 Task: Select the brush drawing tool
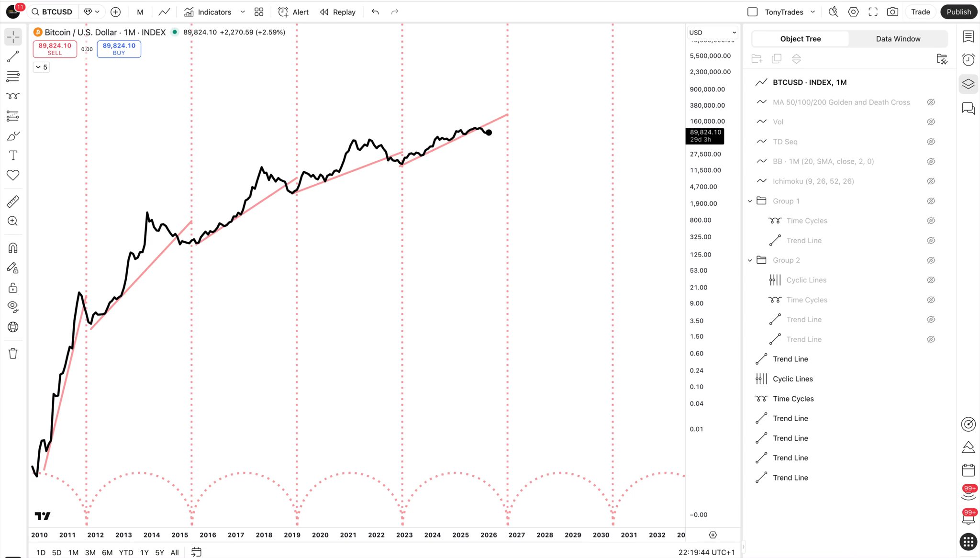13,136
